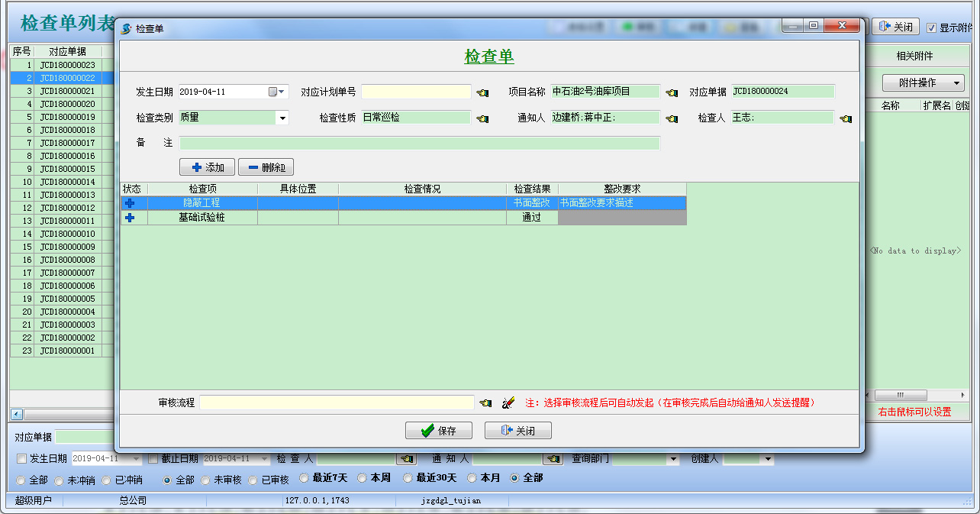Click 书面整改 result cell
The width and height of the screenshot is (980, 514).
(x=532, y=203)
